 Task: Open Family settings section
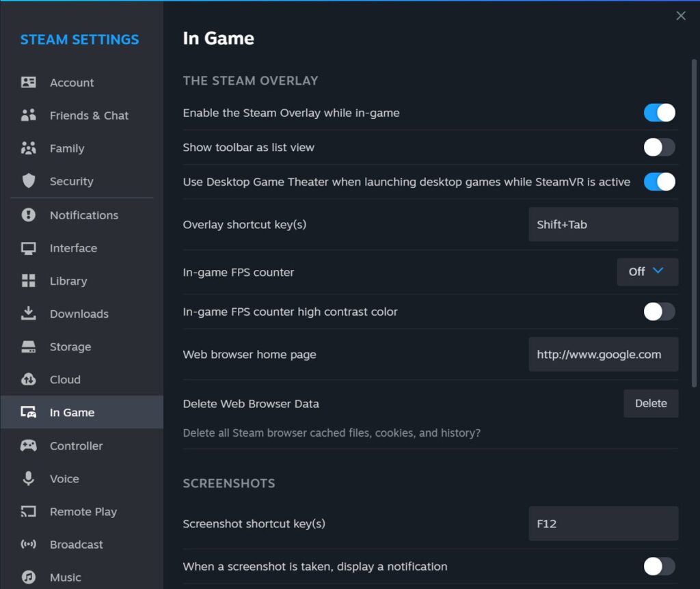pyautogui.click(x=82, y=148)
